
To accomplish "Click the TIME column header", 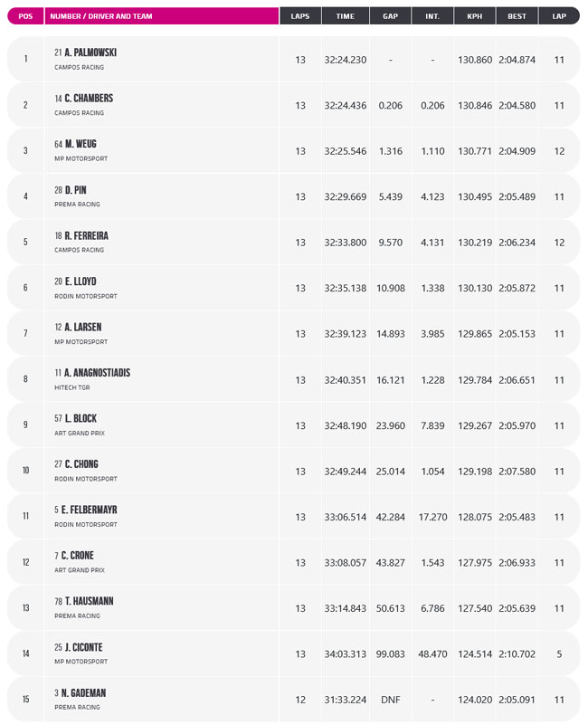I will click(346, 16).
